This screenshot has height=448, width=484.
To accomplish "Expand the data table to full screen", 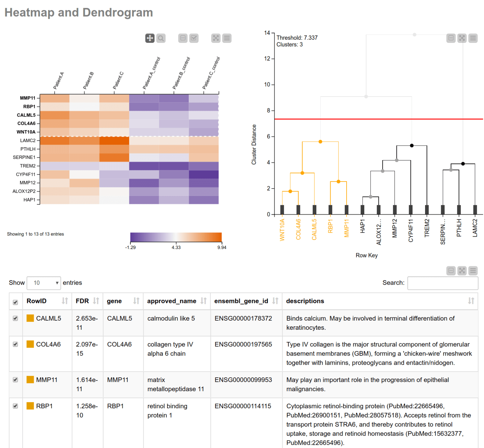I will pyautogui.click(x=462, y=271).
